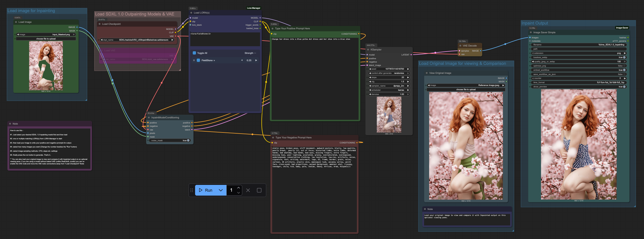
Task: Click the right arrow to increase FieldStone strength
Action: click(256, 60)
